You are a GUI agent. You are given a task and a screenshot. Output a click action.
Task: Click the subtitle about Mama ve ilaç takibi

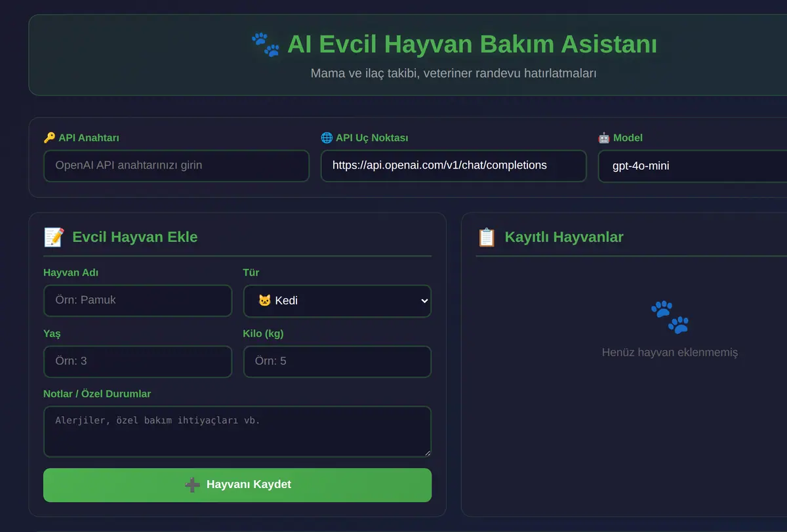[x=453, y=73]
